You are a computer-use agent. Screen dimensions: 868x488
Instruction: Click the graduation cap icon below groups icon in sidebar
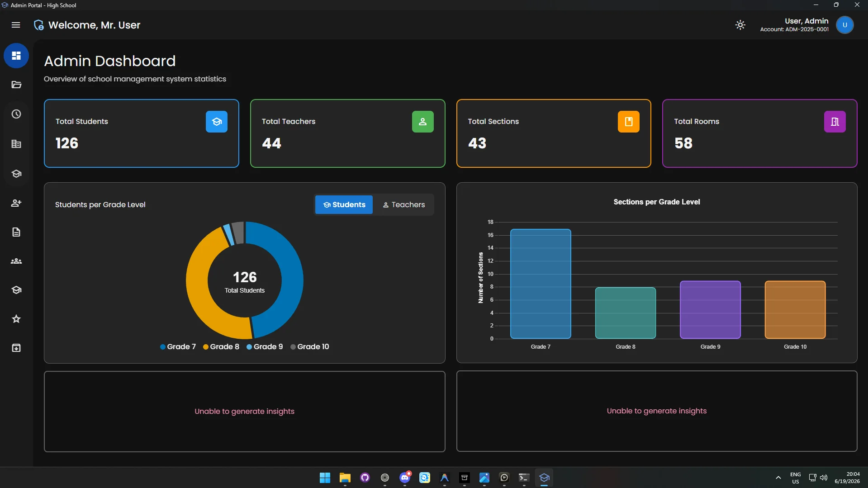click(16, 290)
